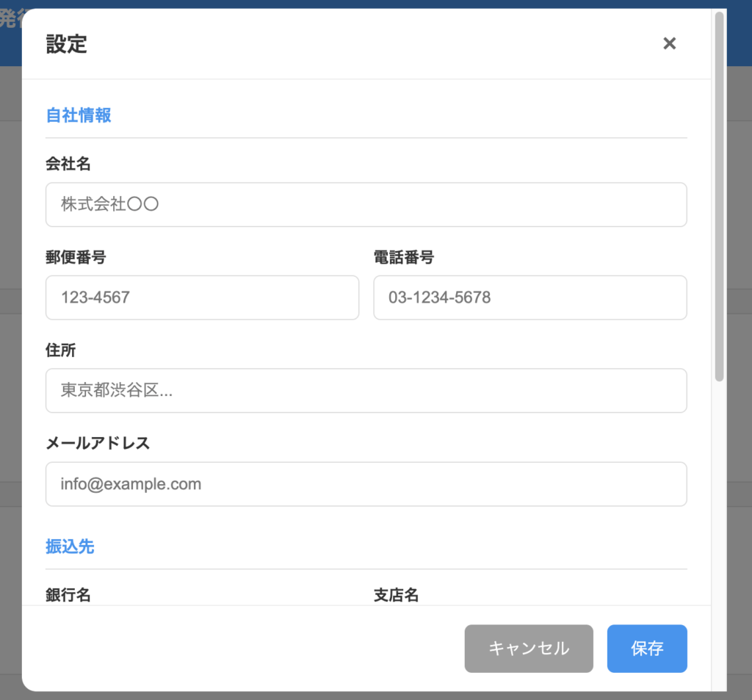Click the 銀行名 label
This screenshot has height=700, width=752.
pos(68,595)
